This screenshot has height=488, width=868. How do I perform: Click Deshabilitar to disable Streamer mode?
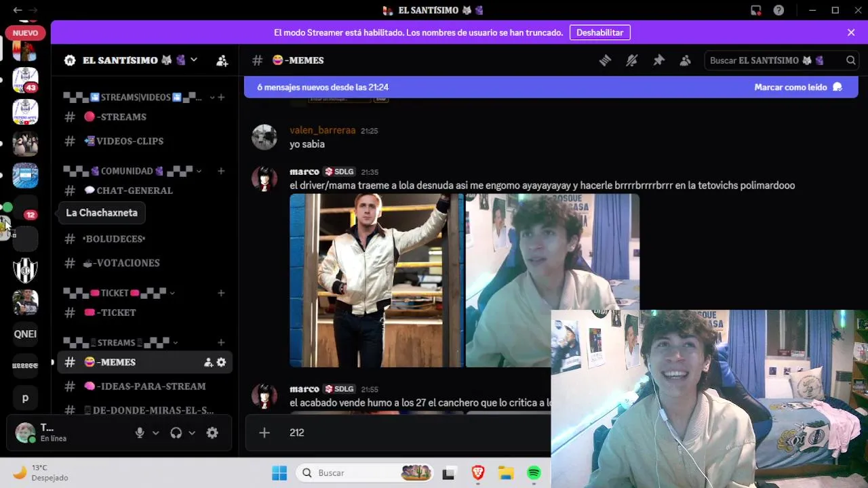(600, 33)
